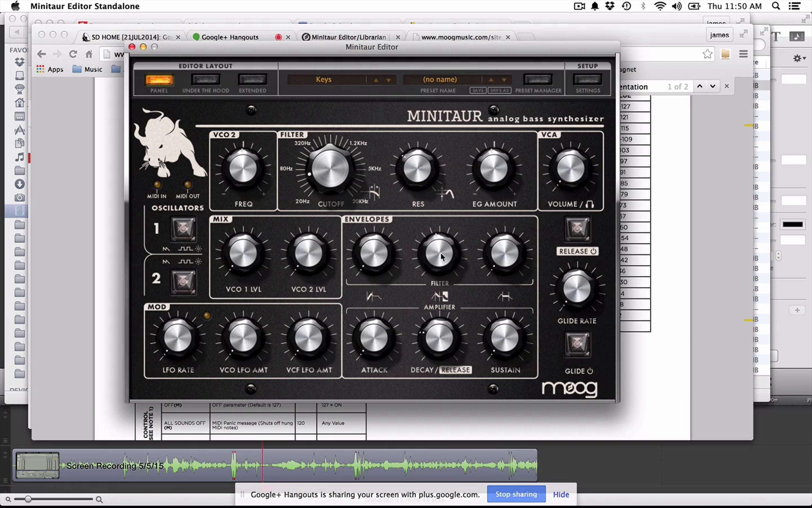812x508 pixels.
Task: Click the browser Back arrow
Action: pos(41,54)
